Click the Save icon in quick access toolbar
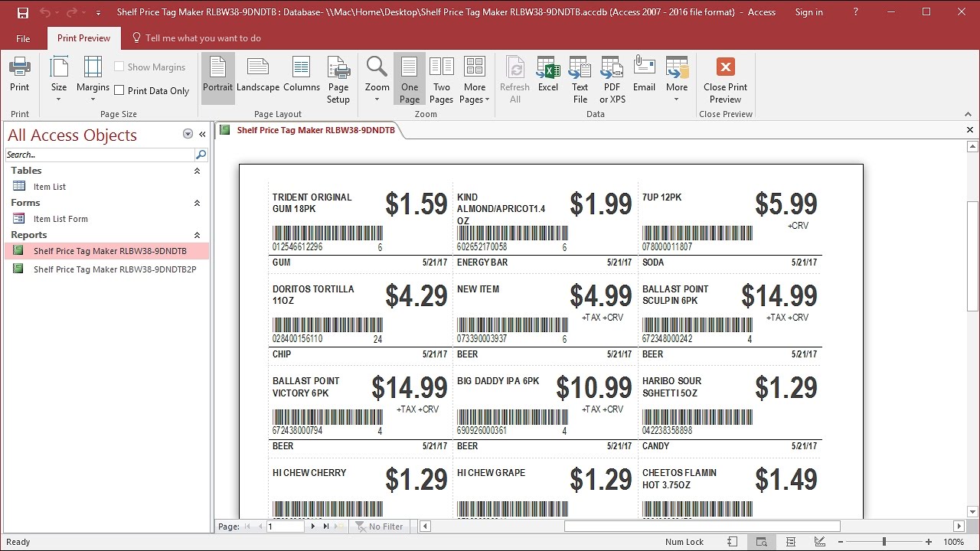 [x=22, y=12]
